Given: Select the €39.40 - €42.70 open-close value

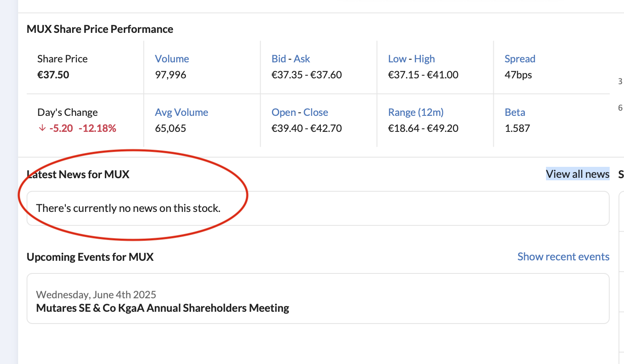Looking at the screenshot, I should pos(307,128).
